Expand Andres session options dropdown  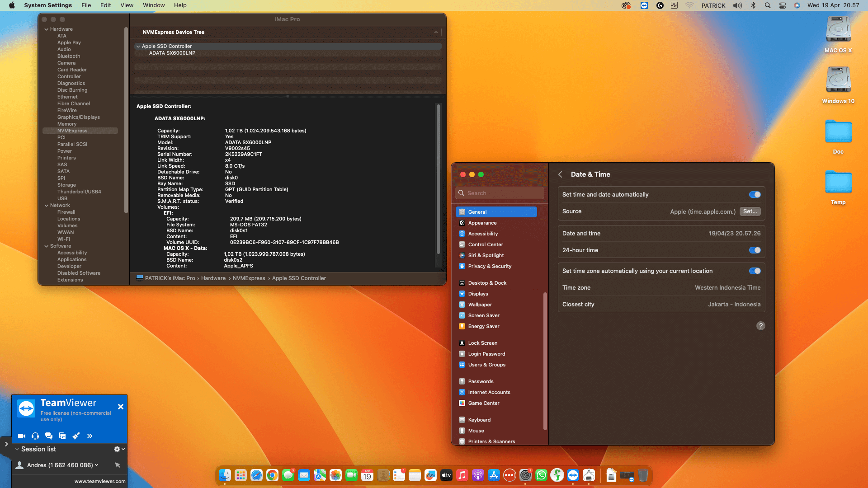pos(96,465)
